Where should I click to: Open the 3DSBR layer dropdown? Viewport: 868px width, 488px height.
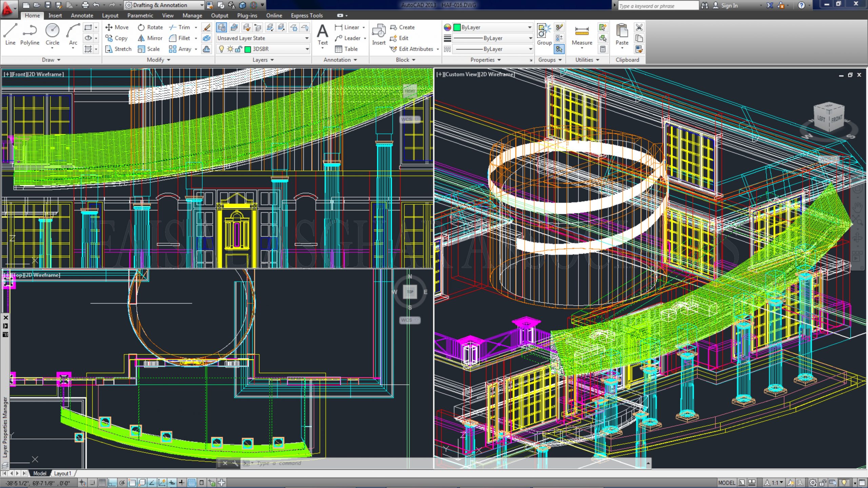[307, 49]
